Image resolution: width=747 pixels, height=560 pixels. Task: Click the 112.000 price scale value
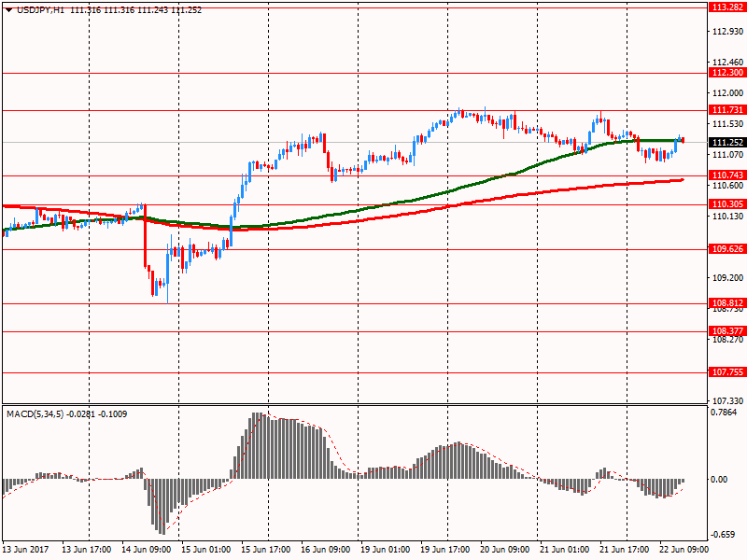[x=727, y=92]
